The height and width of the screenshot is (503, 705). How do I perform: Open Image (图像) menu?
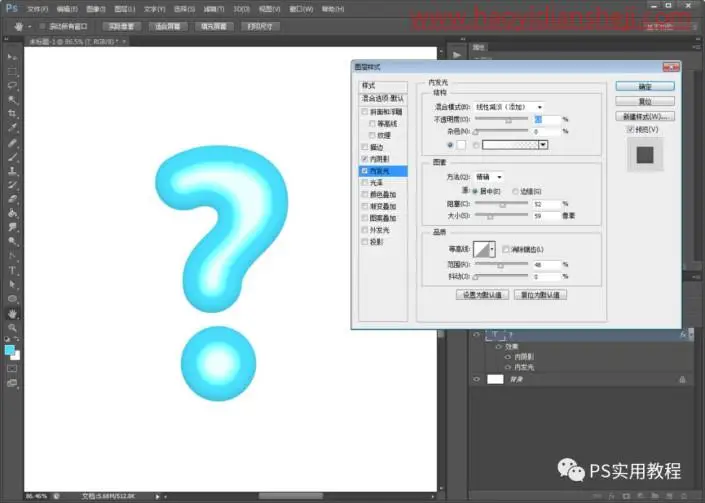tap(96, 9)
